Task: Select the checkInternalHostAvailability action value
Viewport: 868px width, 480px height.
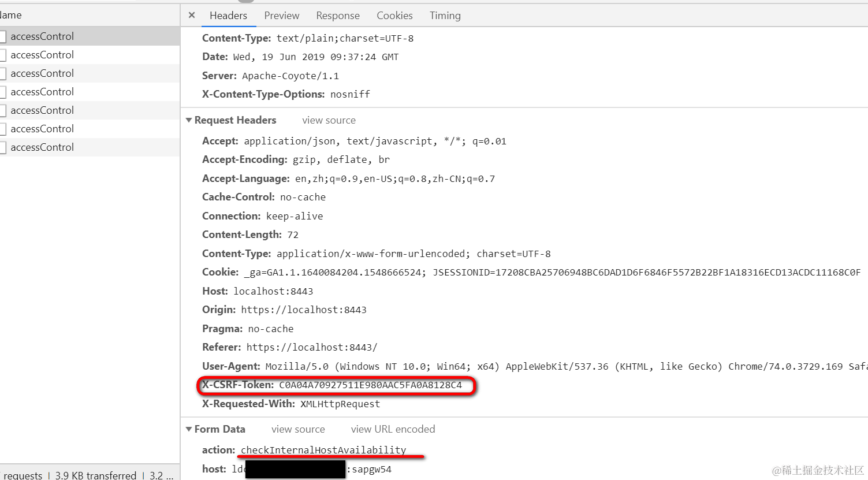Action: click(323, 450)
